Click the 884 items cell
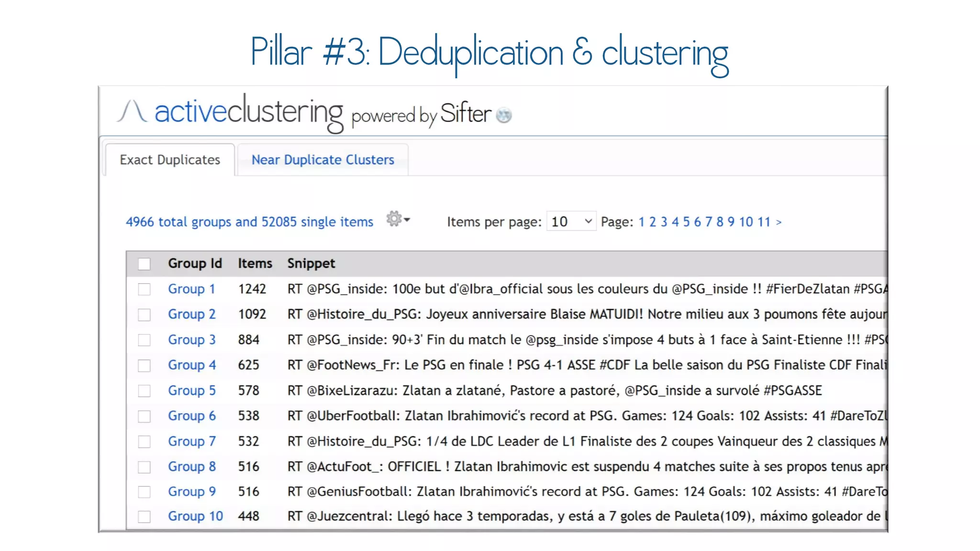Screen dimensions: 980x551 (x=249, y=340)
